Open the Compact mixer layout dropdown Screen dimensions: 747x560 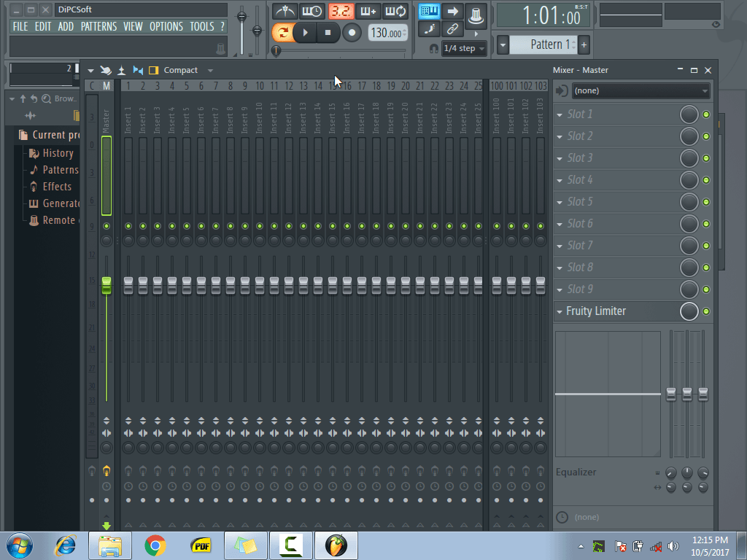point(188,71)
